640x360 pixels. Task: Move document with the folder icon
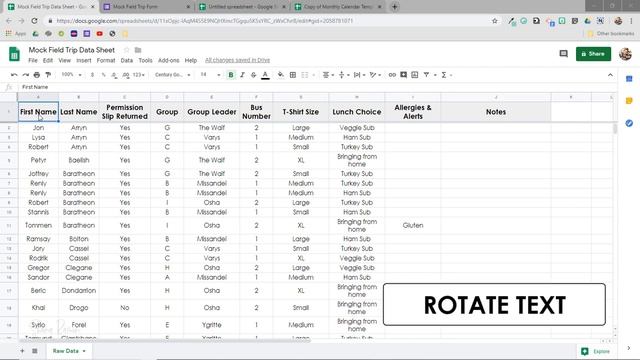tap(138, 50)
